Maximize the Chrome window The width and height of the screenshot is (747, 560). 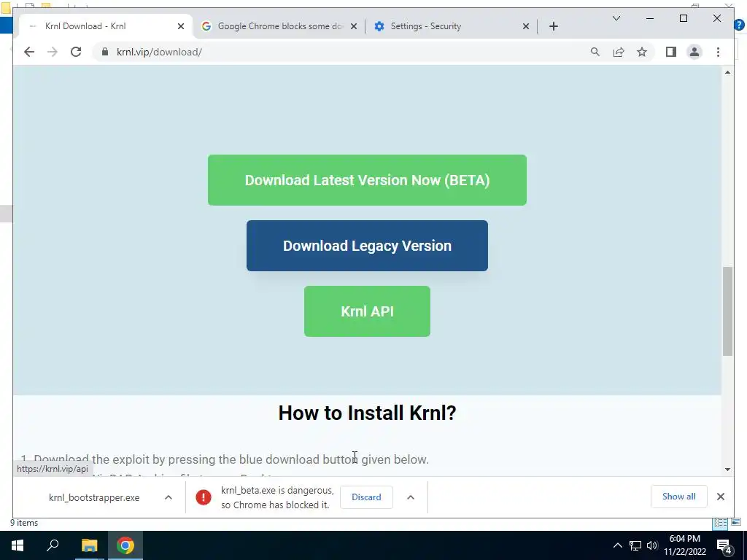(683, 18)
